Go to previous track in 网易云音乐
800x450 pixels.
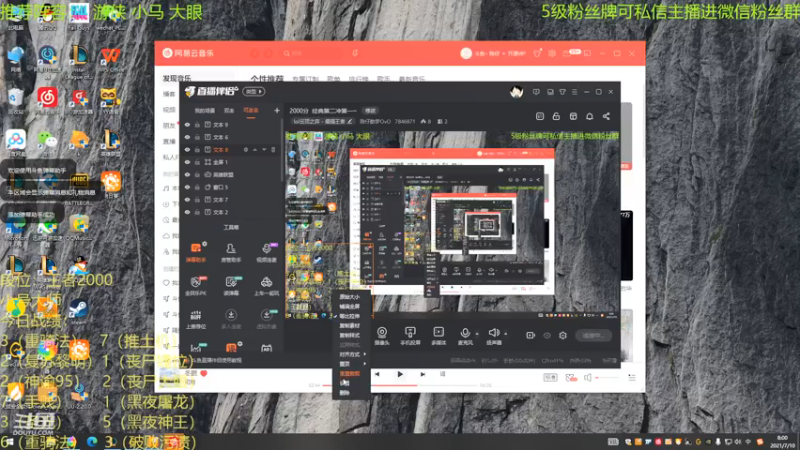377,374
